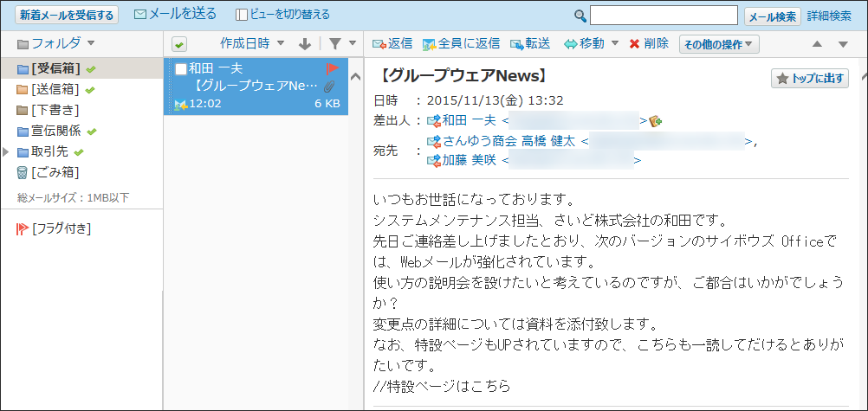Click the メール検索 button

[x=772, y=16]
